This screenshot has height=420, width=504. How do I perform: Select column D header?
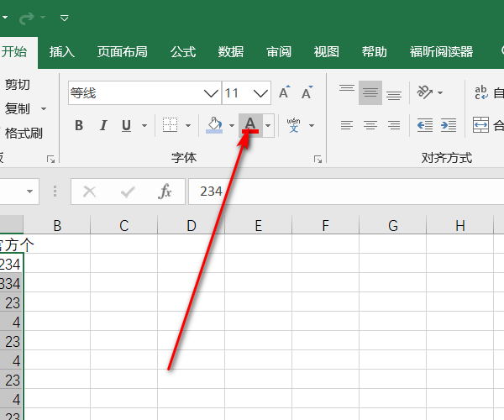pyautogui.click(x=192, y=225)
